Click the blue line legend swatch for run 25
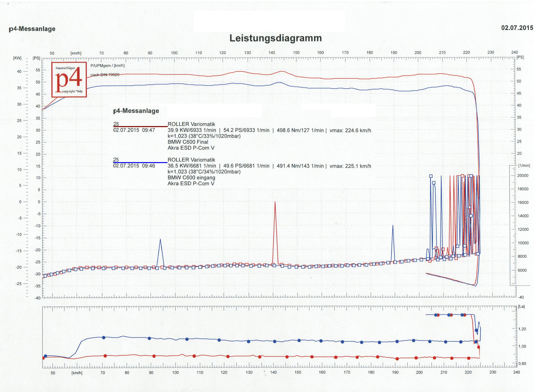The width and height of the screenshot is (543, 392). 140,162
